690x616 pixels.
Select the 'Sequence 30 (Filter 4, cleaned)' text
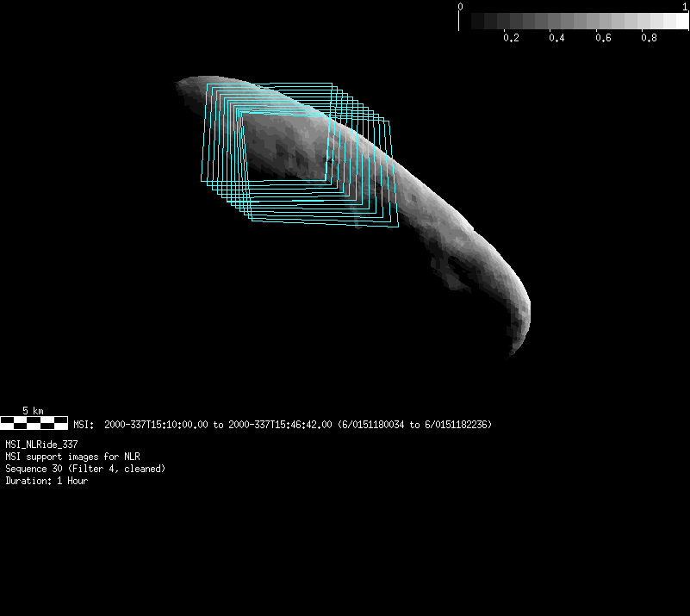pyautogui.click(x=85, y=469)
